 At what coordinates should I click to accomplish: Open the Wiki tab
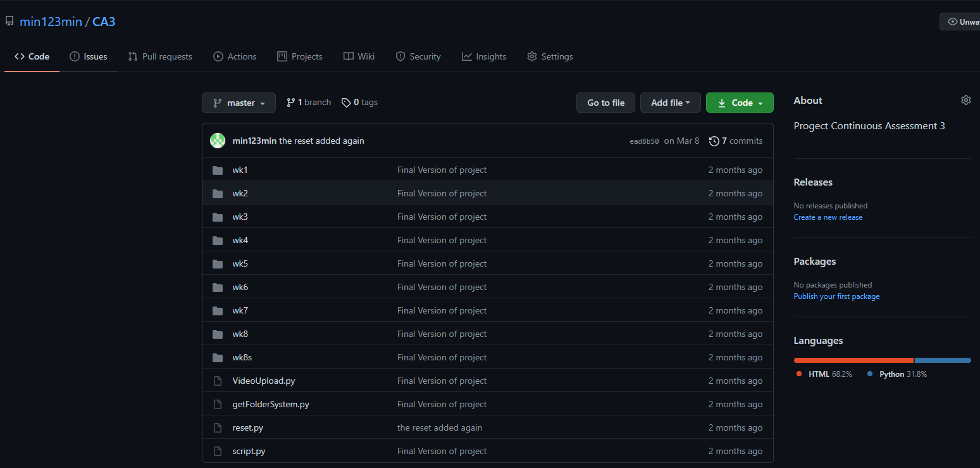[359, 56]
